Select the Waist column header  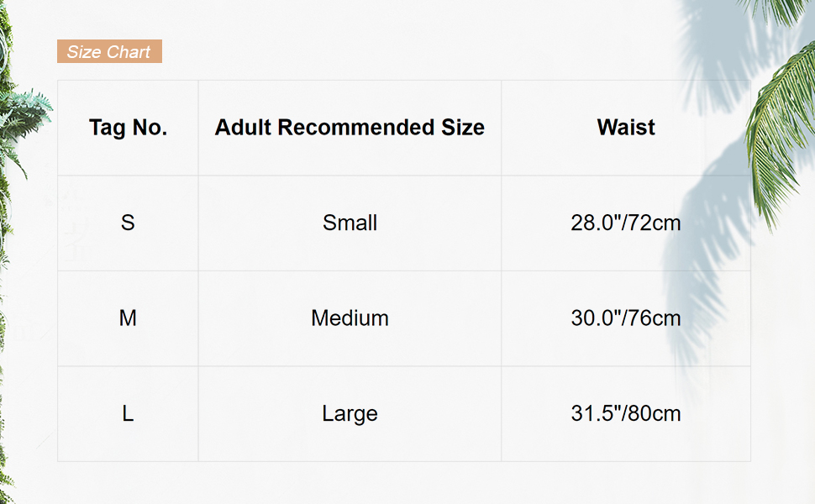[626, 128]
